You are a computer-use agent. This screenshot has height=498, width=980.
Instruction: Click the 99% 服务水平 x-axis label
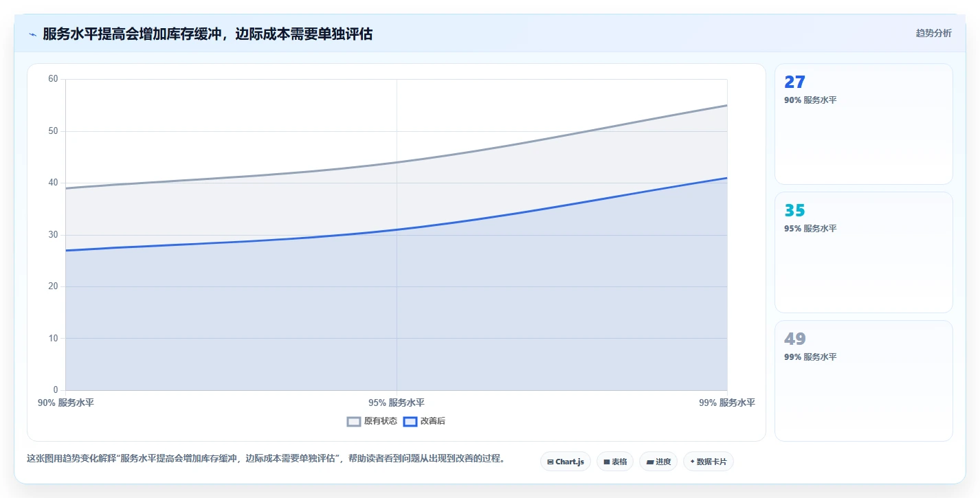(x=727, y=403)
